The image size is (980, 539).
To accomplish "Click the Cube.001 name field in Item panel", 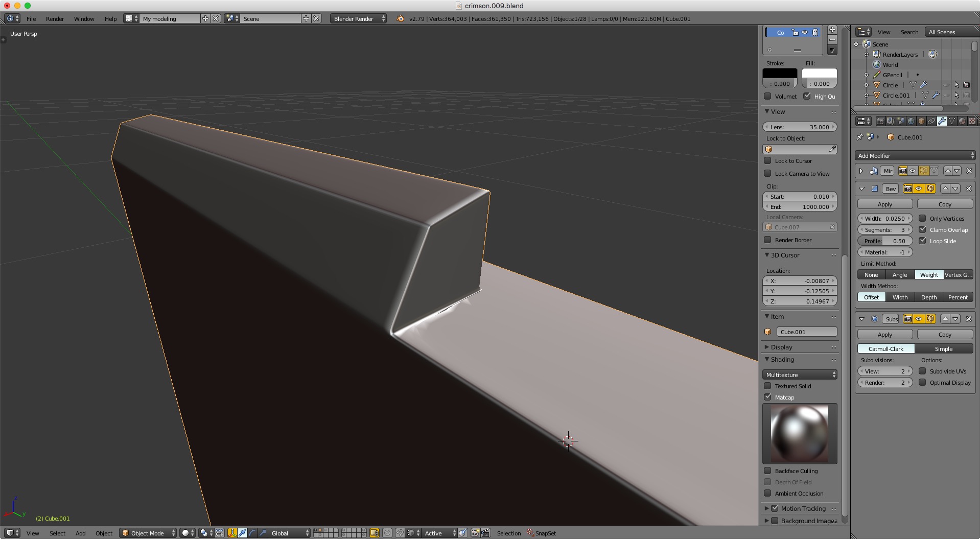I will pos(806,332).
